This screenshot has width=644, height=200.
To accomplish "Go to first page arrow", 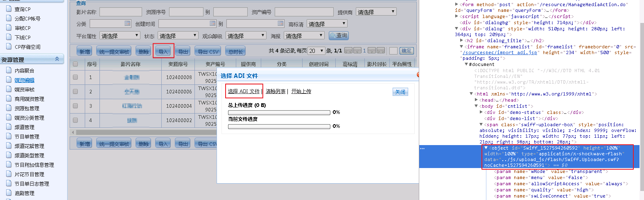I will coord(348,51).
